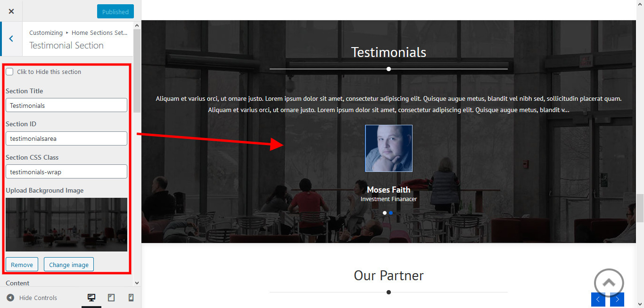Image resolution: width=644 pixels, height=308 pixels.
Task: Select the second blue testimonial slider dot
Action: coord(391,213)
